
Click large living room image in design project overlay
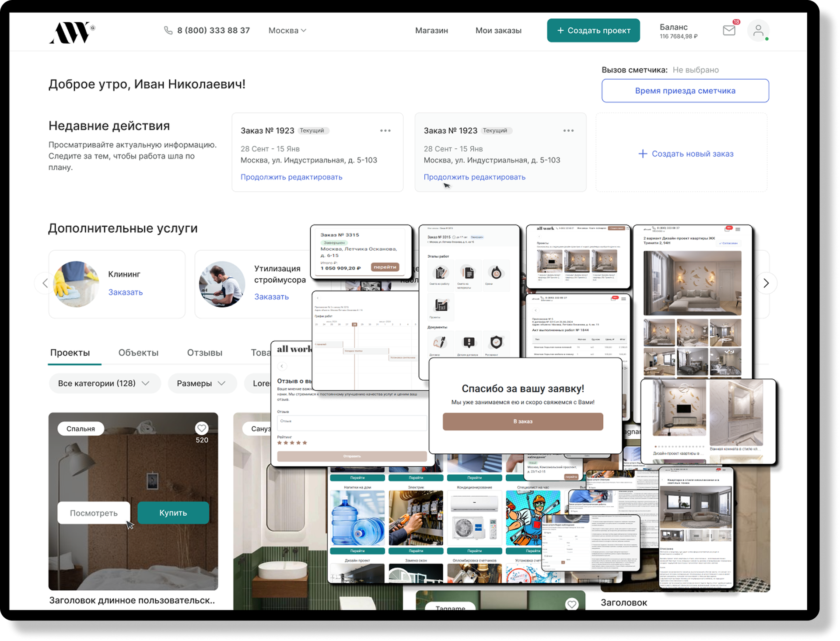[x=692, y=283]
